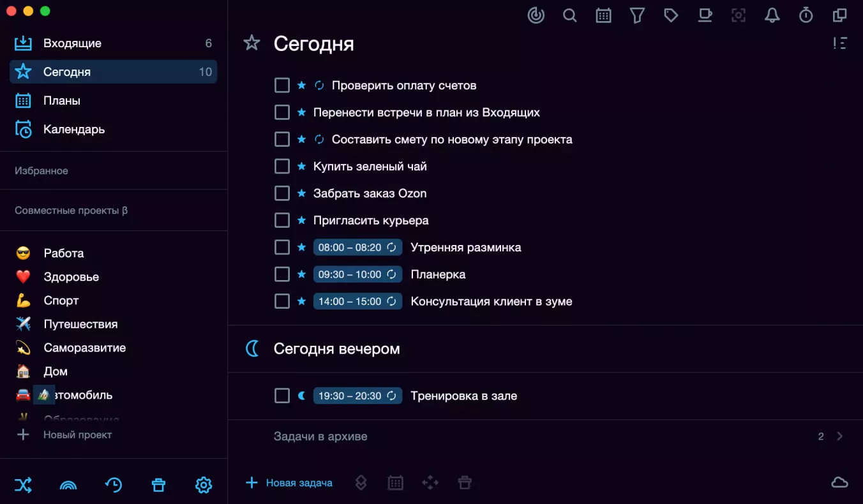Click the move arrows icon in bottom toolbar

pyautogui.click(x=430, y=483)
